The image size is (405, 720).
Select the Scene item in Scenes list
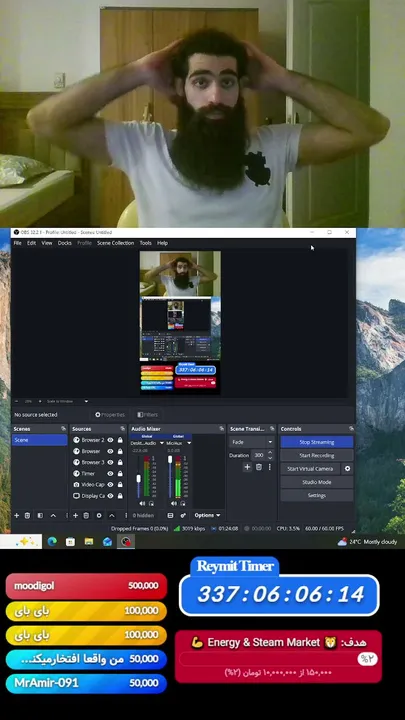tap(40, 440)
